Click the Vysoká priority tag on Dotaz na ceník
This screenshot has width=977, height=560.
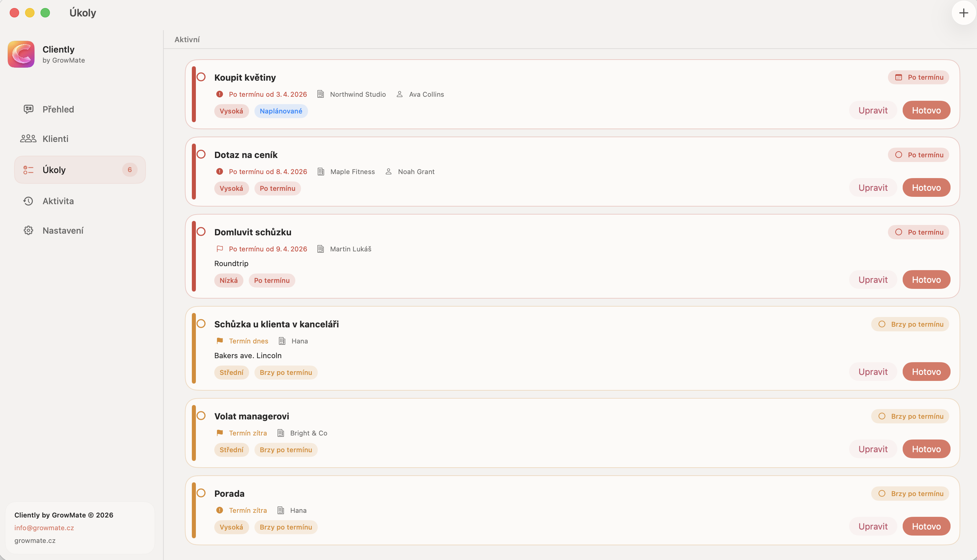coord(231,188)
